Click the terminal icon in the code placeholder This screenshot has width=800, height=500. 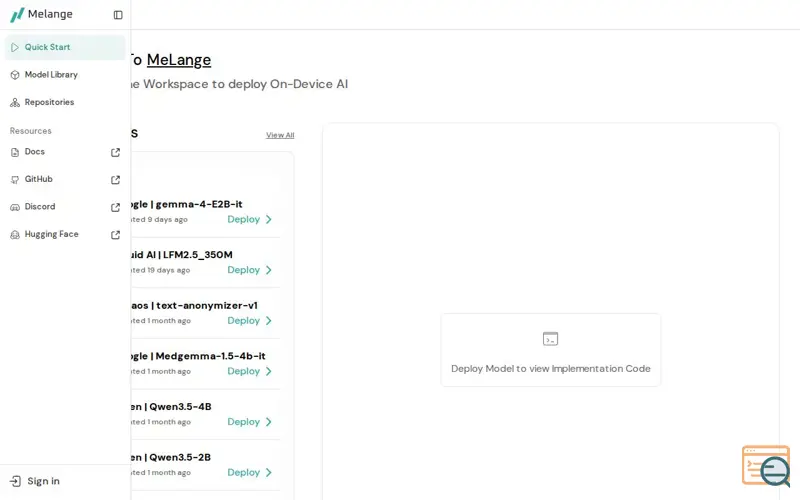pos(551,339)
